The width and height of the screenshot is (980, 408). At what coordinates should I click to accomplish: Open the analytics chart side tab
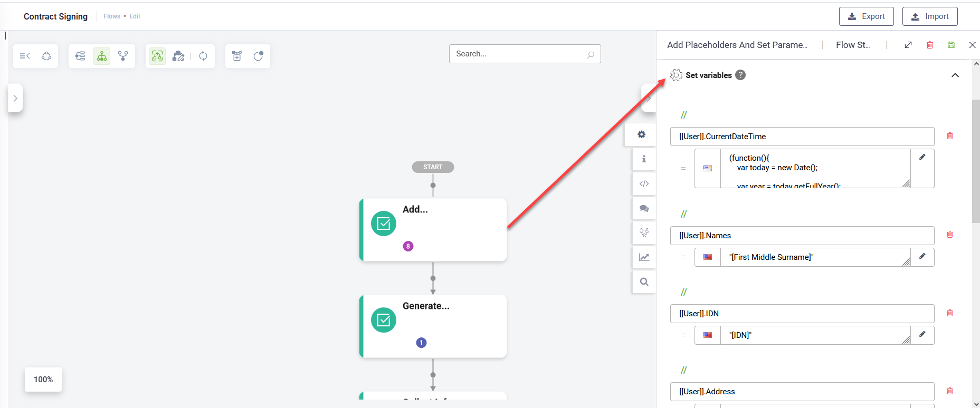(644, 257)
